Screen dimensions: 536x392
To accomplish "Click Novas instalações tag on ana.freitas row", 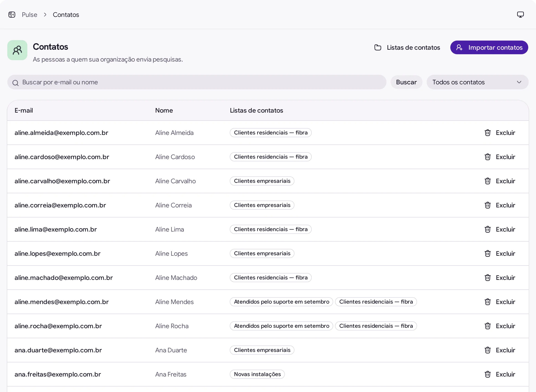I will tap(257, 374).
